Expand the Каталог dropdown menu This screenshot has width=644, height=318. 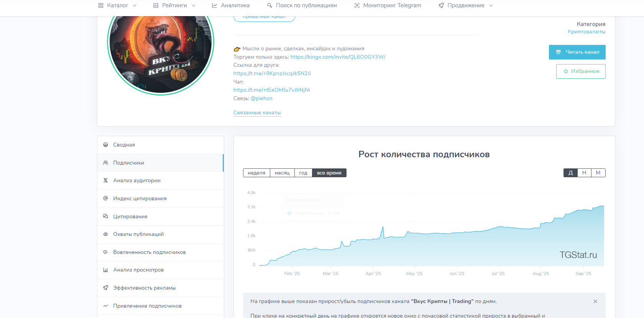(x=117, y=5)
